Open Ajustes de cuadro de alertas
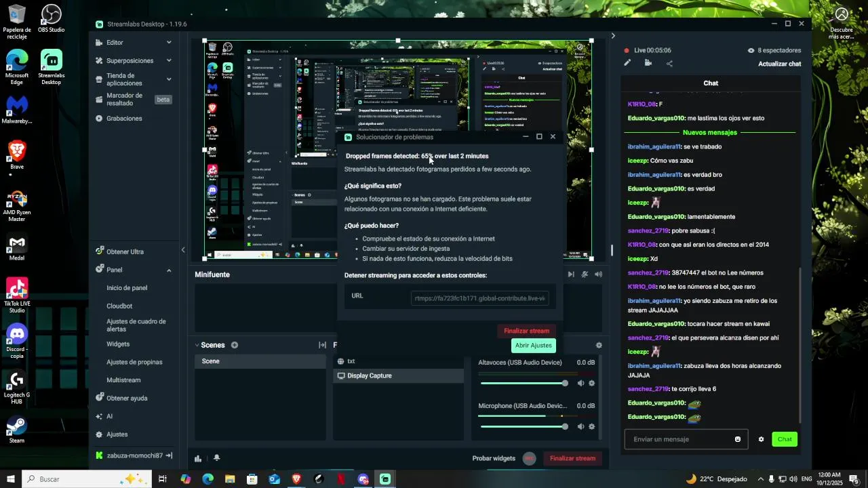This screenshot has width=868, height=488. point(136,325)
